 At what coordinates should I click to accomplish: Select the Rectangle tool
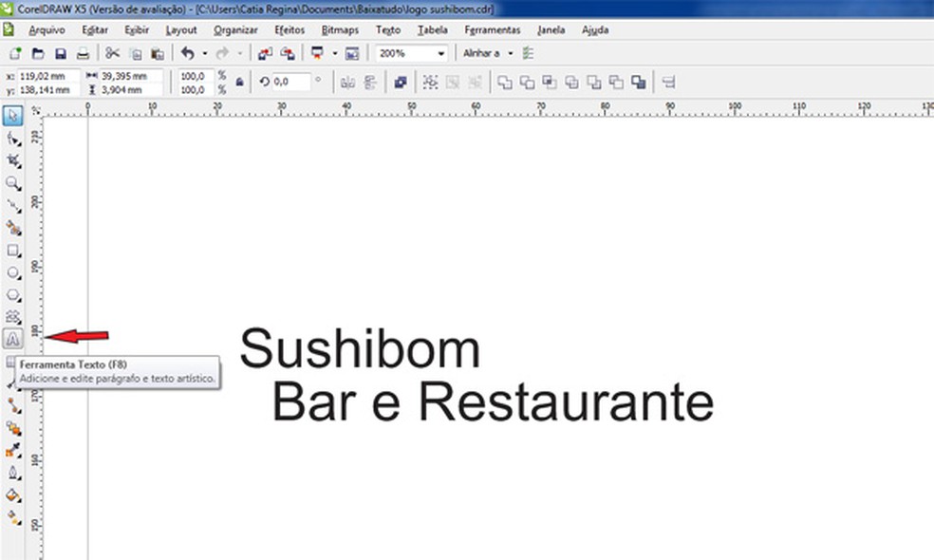point(13,251)
